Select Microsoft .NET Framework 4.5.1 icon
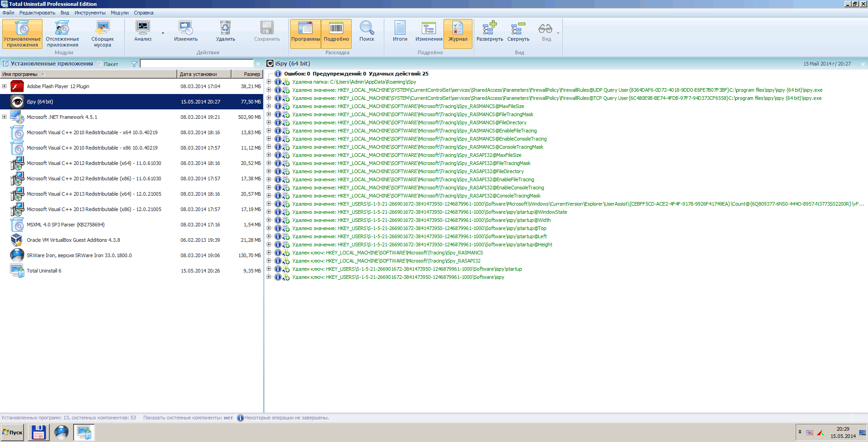This screenshot has width=868, height=442. (17, 117)
